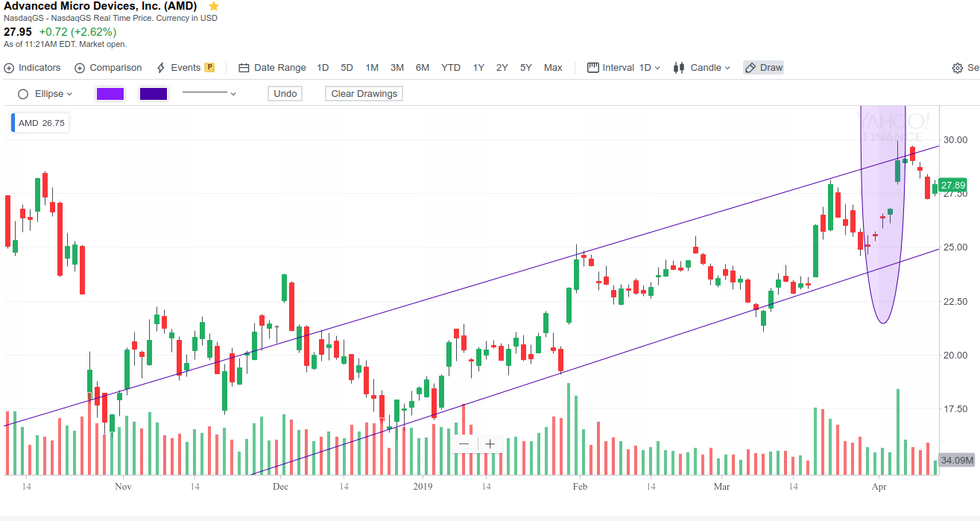This screenshot has height=521, width=980.
Task: Add a Comparison symbol
Action: [x=108, y=68]
